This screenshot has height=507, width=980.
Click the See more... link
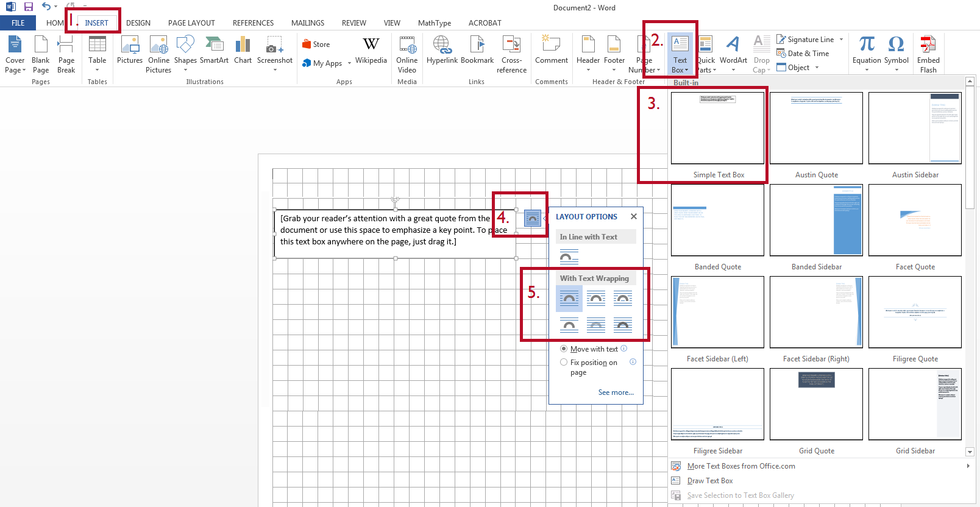[616, 392]
